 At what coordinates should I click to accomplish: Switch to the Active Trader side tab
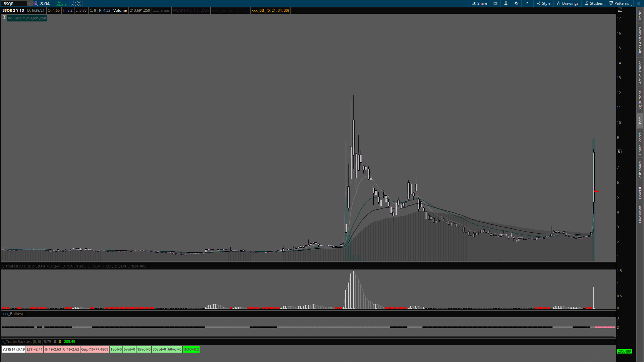[x=640, y=72]
